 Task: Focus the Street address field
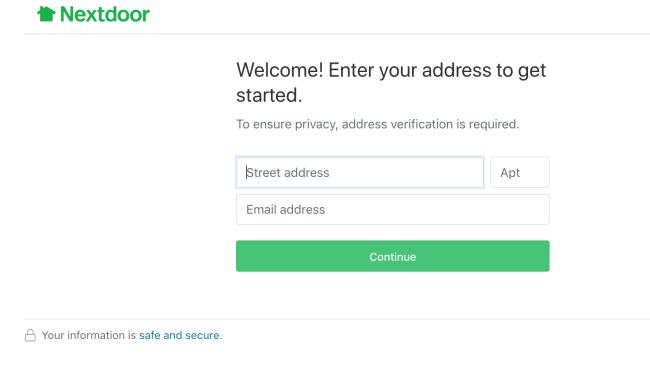(x=360, y=172)
